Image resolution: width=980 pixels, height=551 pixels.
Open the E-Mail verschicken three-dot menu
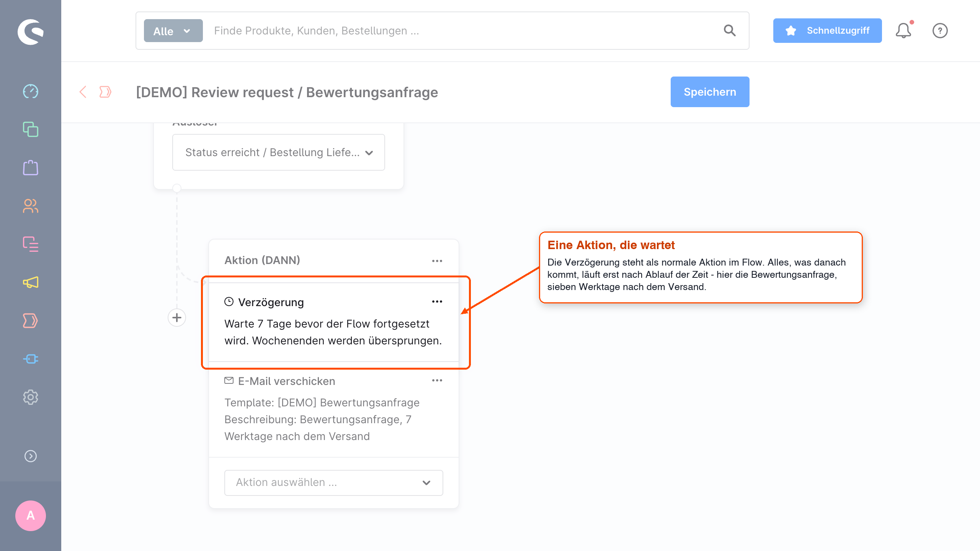[x=437, y=380]
